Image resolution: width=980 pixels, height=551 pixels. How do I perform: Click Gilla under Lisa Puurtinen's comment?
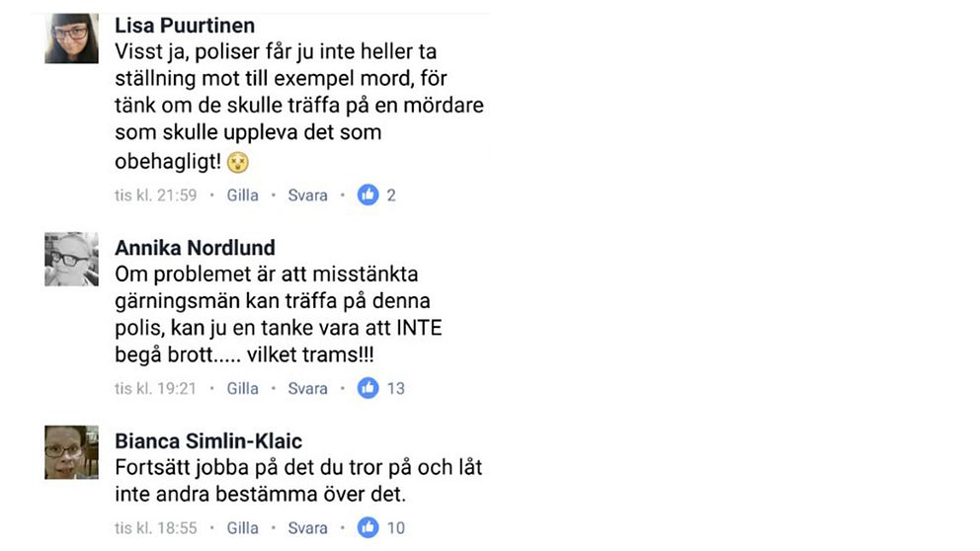[242, 196]
